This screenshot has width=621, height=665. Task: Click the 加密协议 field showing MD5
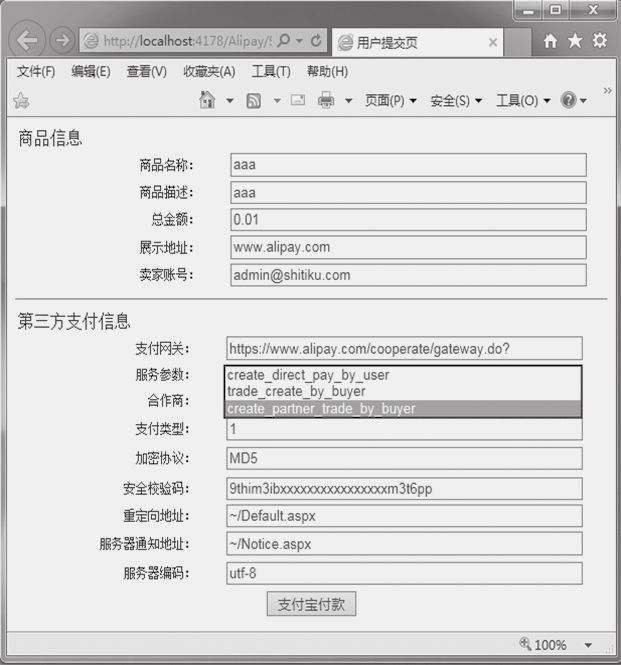pyautogui.click(x=404, y=458)
